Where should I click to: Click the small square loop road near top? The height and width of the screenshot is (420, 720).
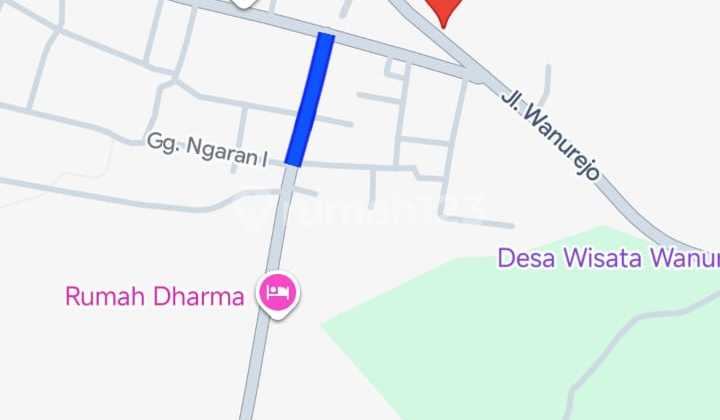[397, 67]
